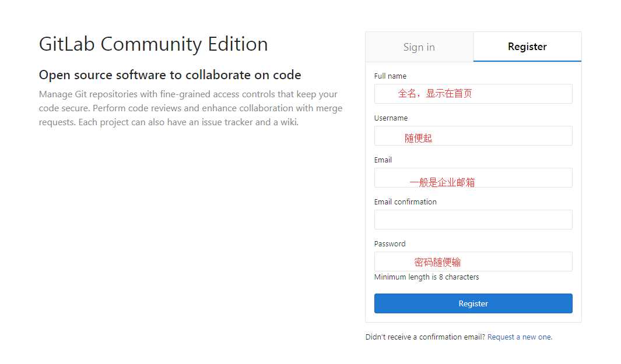Focus the Email confirmation input field
This screenshot has height=364, width=621.
[473, 220]
